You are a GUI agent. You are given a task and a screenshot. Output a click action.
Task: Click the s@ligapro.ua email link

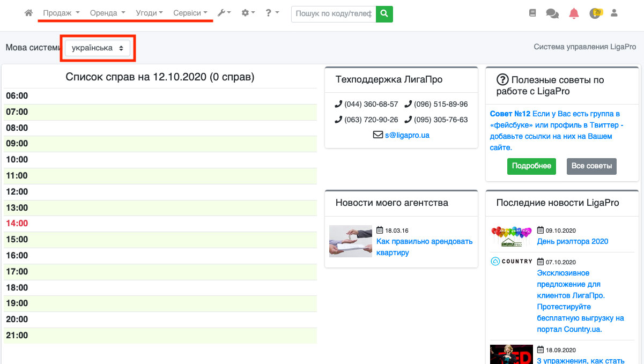(407, 135)
